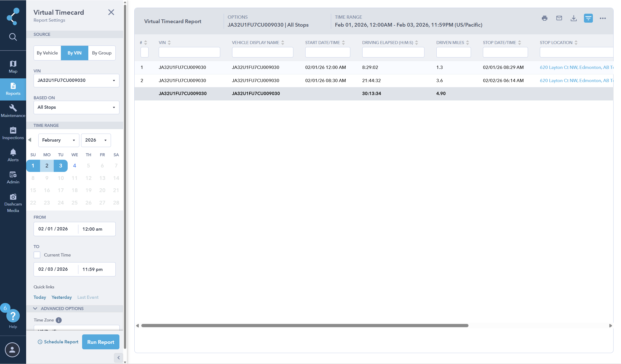Click the Yesterday quick link
The height and width of the screenshot is (364, 621).
61,297
